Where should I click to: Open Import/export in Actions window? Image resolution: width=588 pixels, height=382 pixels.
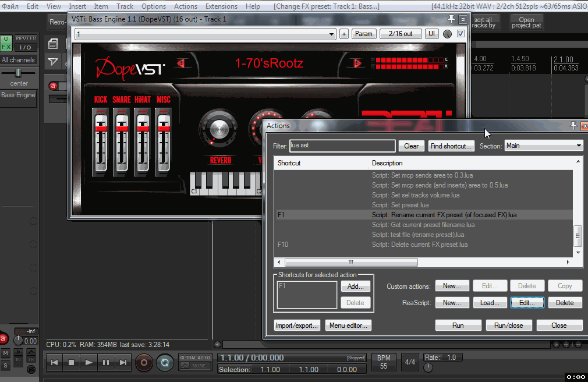pos(297,326)
